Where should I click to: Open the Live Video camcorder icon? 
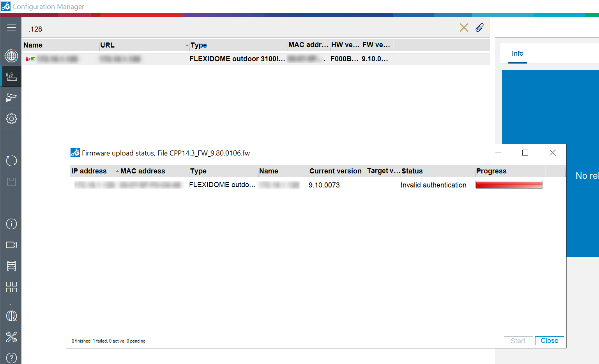pos(11,245)
